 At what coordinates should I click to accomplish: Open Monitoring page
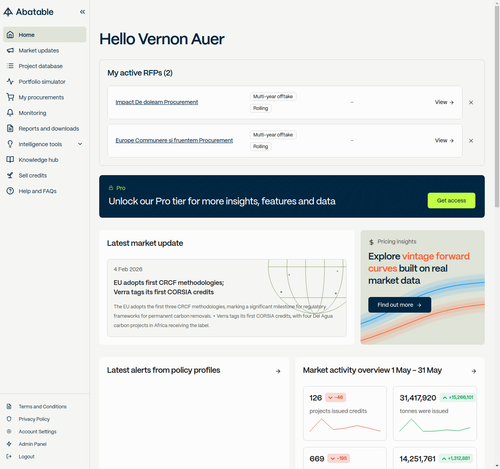[45, 113]
